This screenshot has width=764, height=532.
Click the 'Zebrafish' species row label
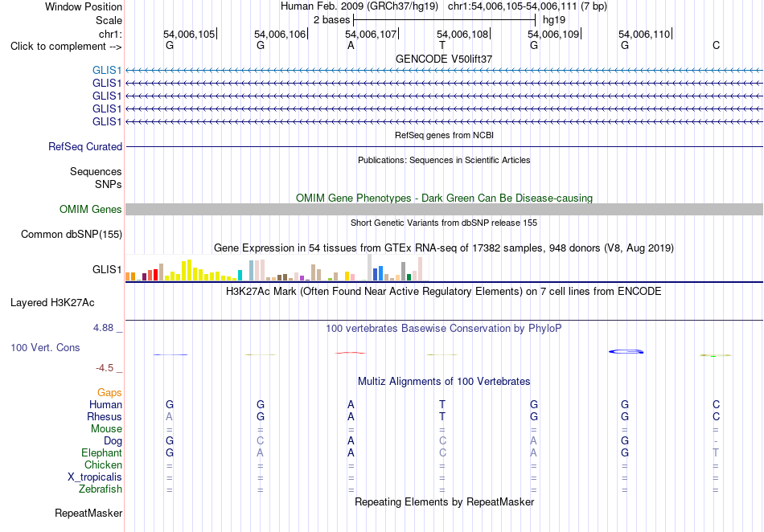101,489
